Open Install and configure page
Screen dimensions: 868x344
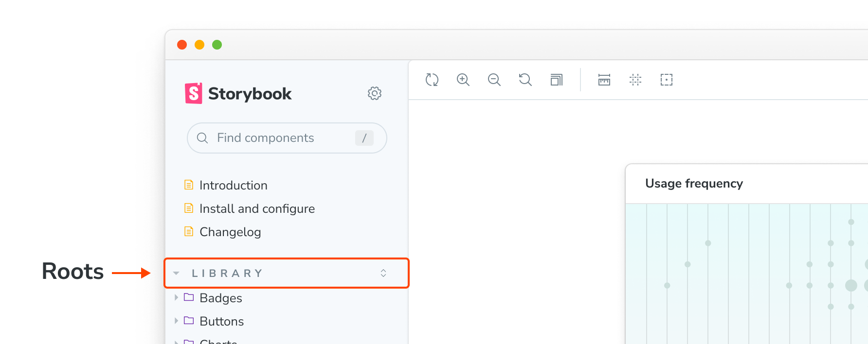click(257, 208)
